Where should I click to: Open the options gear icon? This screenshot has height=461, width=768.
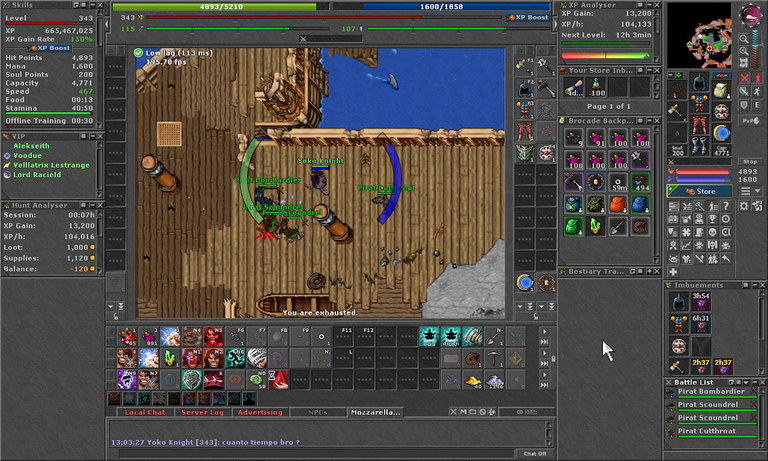744,206
